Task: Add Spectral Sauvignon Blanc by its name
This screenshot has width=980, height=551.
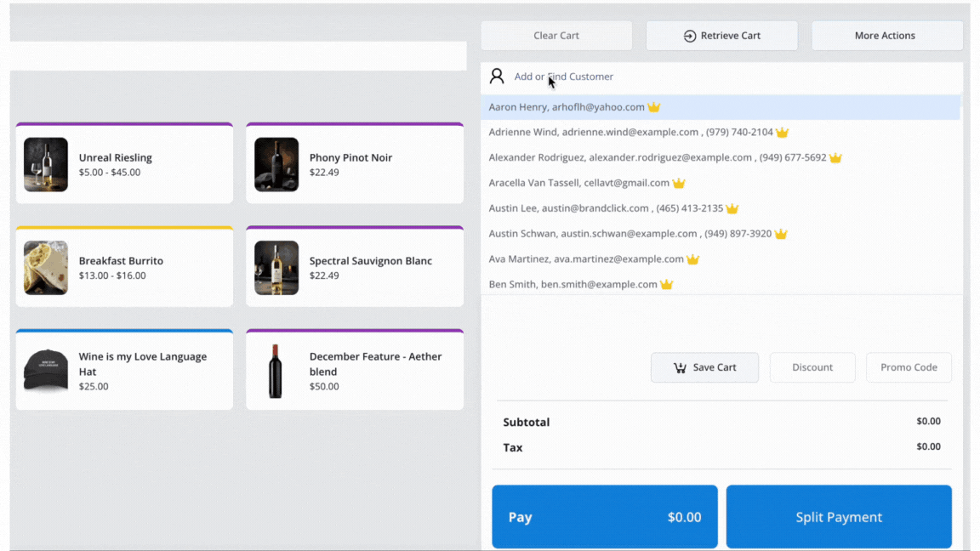Action: point(371,260)
